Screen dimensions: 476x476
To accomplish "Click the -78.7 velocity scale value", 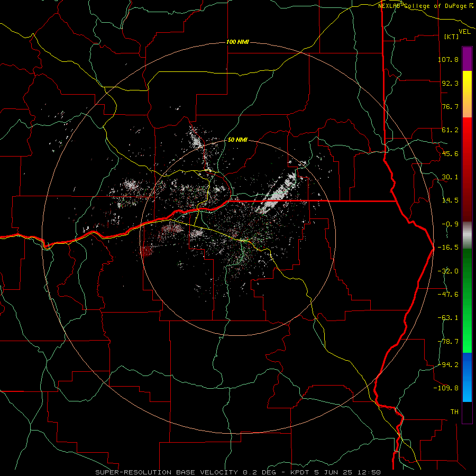I will pyautogui.click(x=448, y=342).
